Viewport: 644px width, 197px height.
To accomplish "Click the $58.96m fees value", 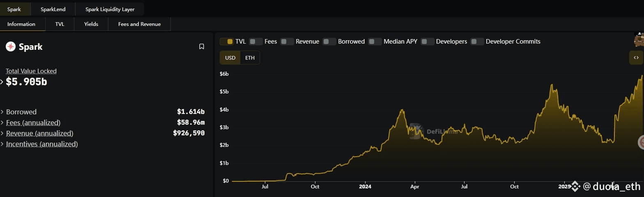I will pos(191,123).
